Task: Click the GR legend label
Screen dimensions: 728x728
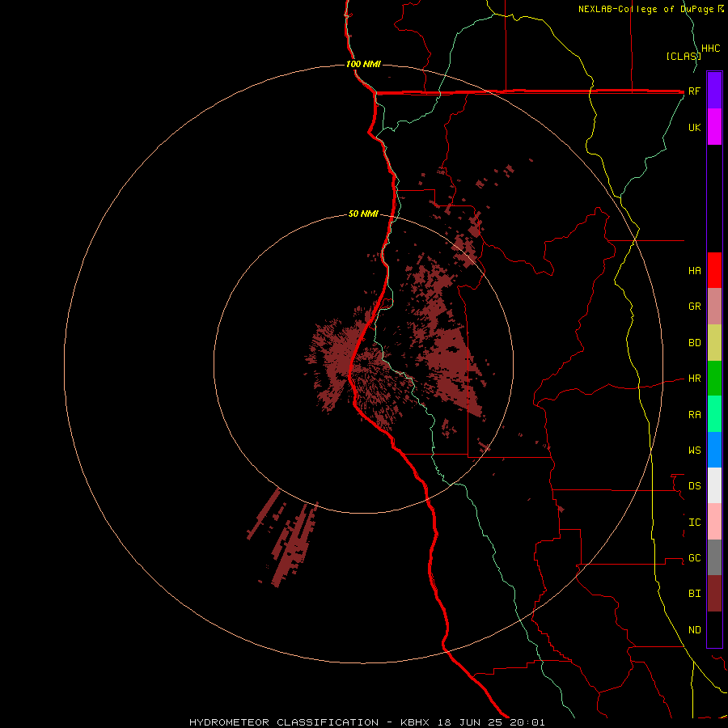Action: (x=694, y=307)
